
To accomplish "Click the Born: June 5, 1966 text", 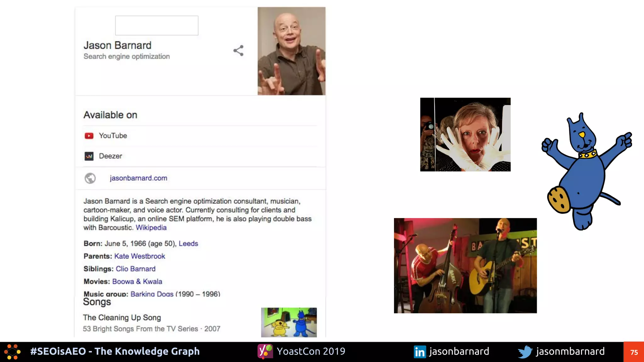I will click(130, 244).
